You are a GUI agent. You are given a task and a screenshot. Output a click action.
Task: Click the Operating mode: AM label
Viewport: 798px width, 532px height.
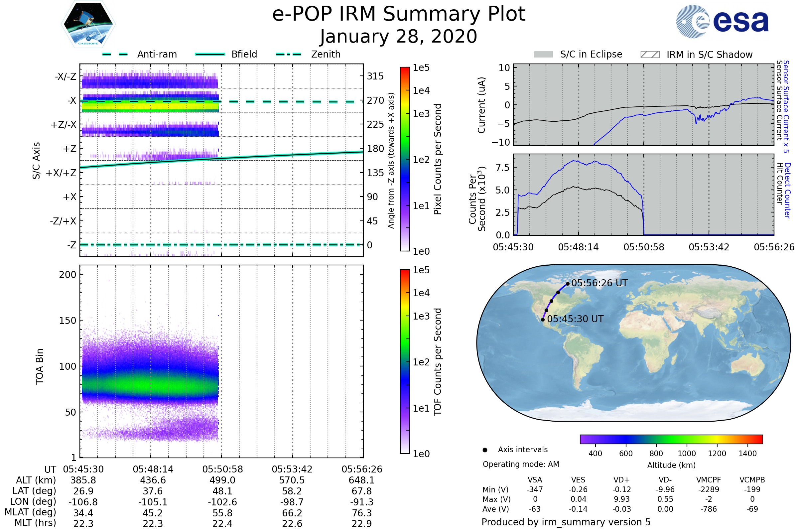point(521,465)
